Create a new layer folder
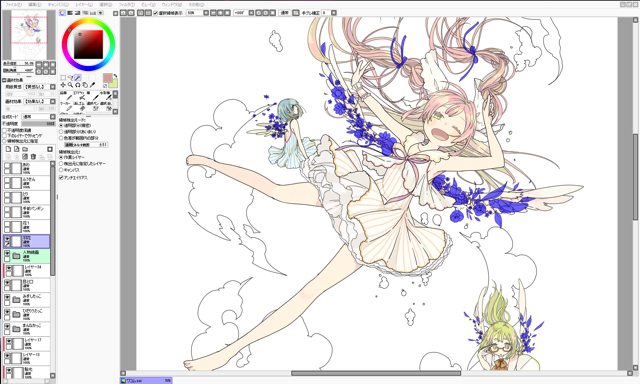Viewport: 640px width, 384px height. [x=25, y=149]
